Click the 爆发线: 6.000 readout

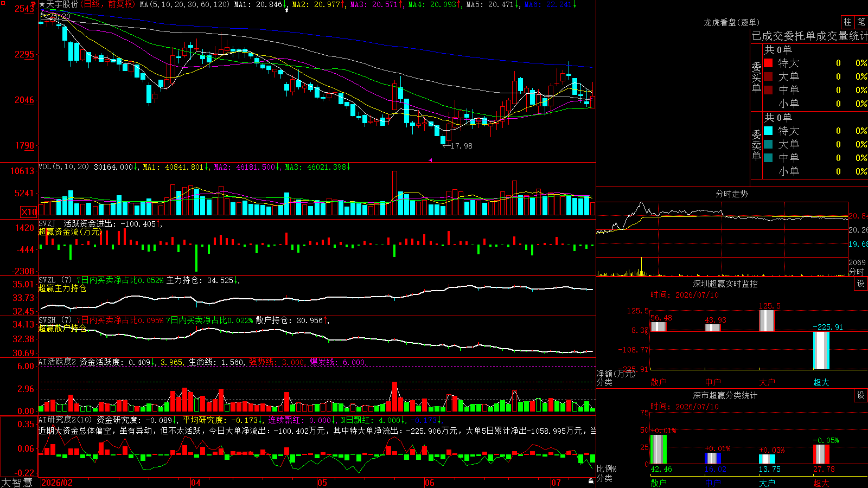[x=339, y=362]
